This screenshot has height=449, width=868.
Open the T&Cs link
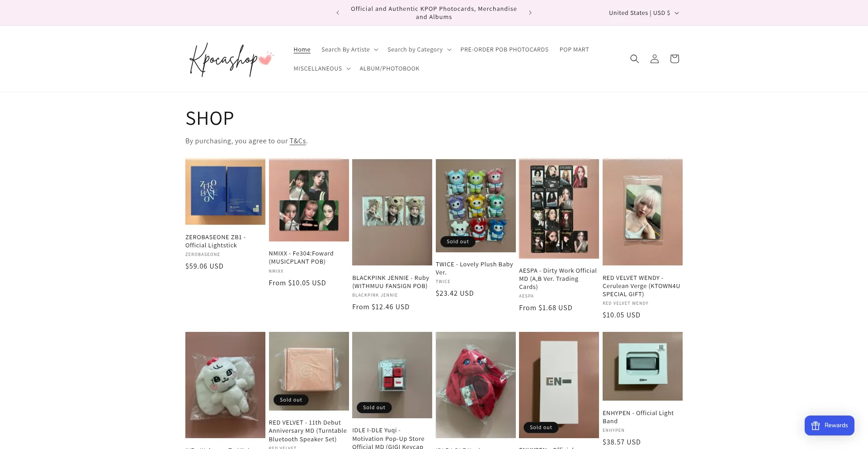[297, 141]
